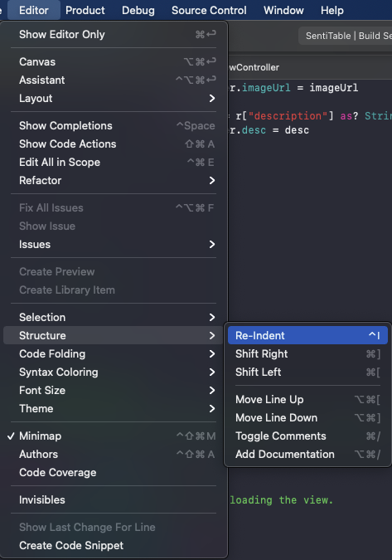
Task: Open the Debug menu
Action: (138, 10)
